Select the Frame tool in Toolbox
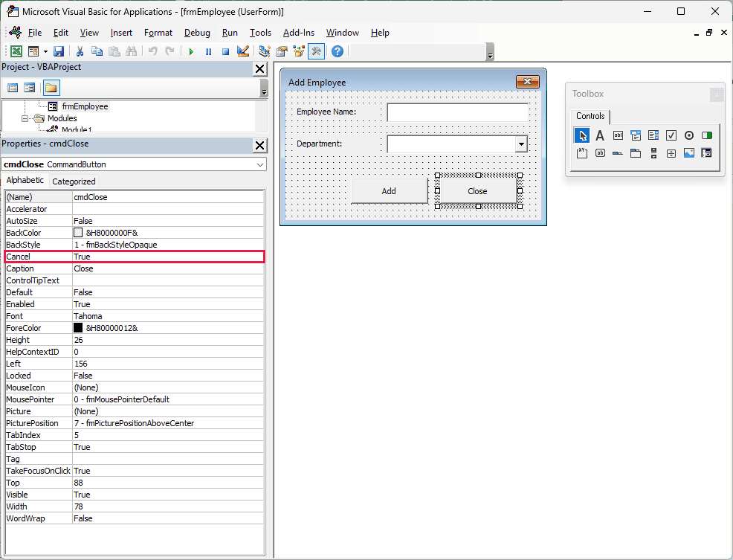Screen dimensions: 733x560 [582, 153]
